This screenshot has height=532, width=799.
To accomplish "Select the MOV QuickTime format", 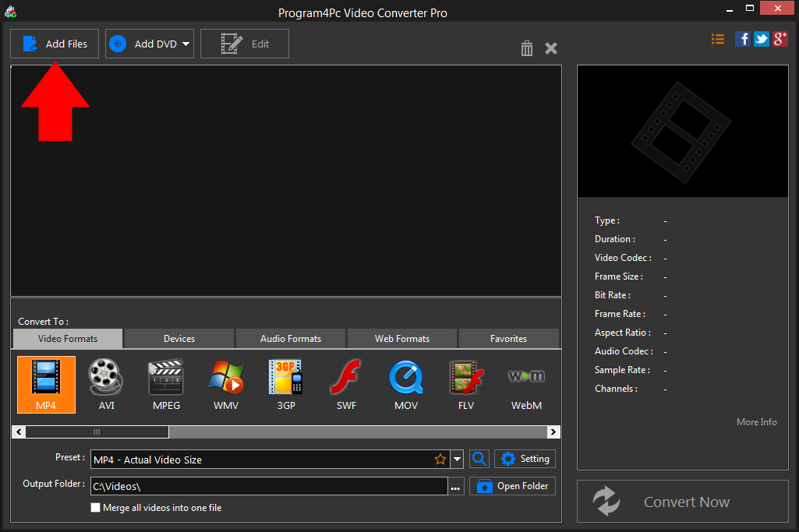I will click(x=405, y=384).
